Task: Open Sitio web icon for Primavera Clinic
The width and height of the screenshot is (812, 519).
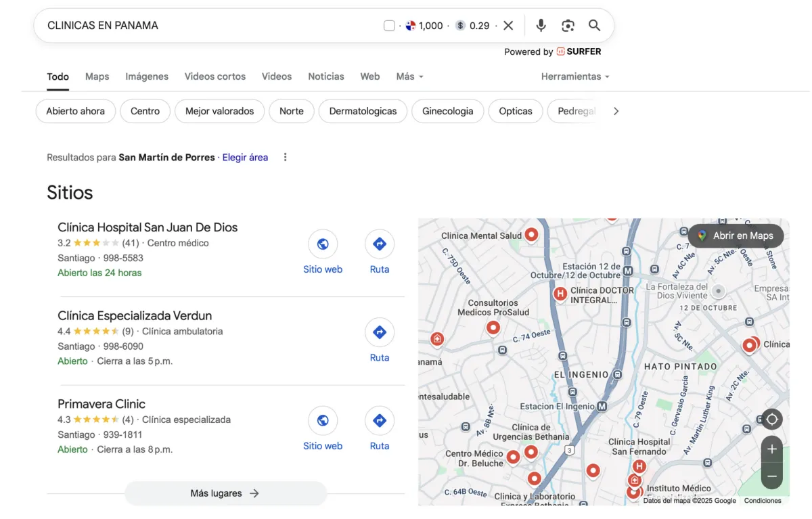Action: 323,421
